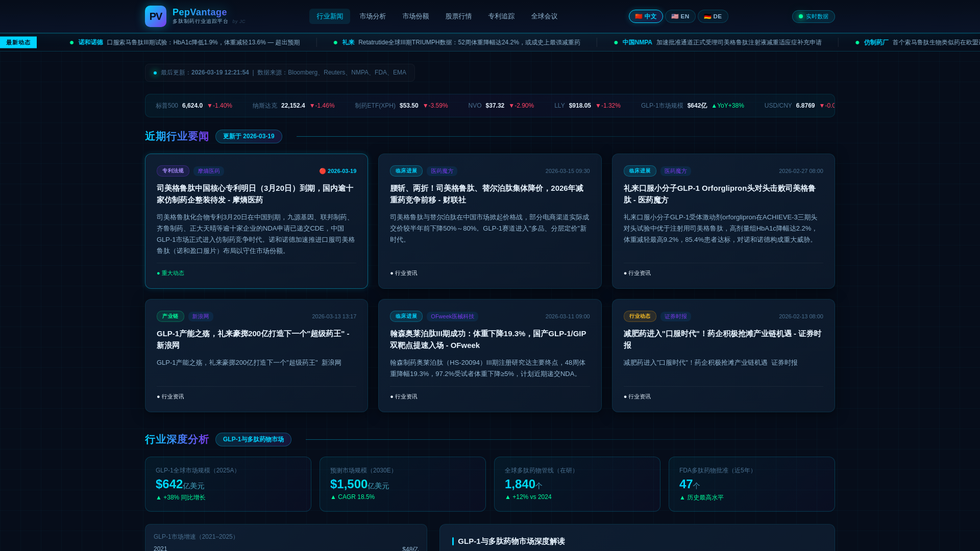The image size is (980, 551).
Task: Click the 行业动态 category tag
Action: (640, 316)
